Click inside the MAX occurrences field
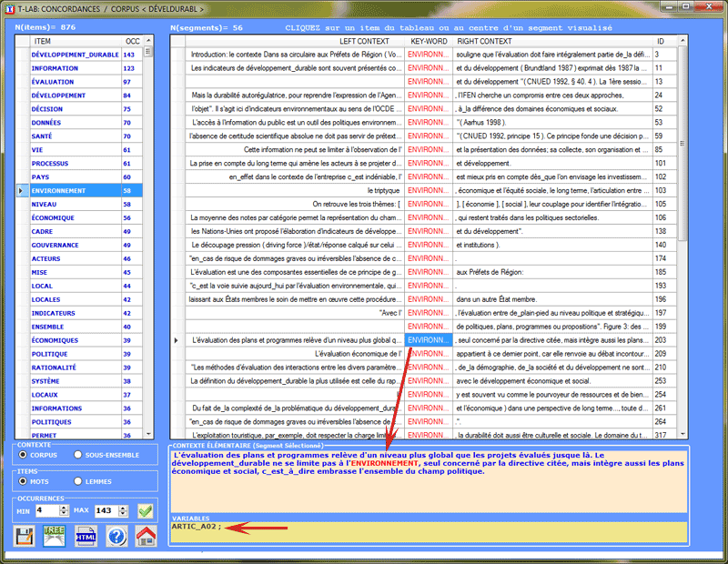The height and width of the screenshot is (564, 728). 106,510
